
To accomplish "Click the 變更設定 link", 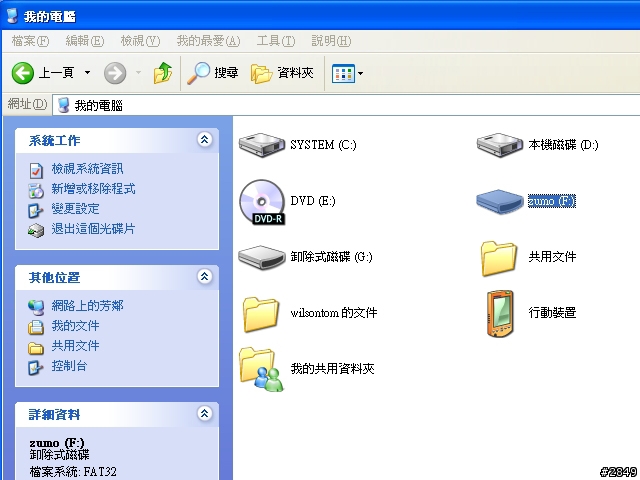I will pyautogui.click(x=76, y=209).
